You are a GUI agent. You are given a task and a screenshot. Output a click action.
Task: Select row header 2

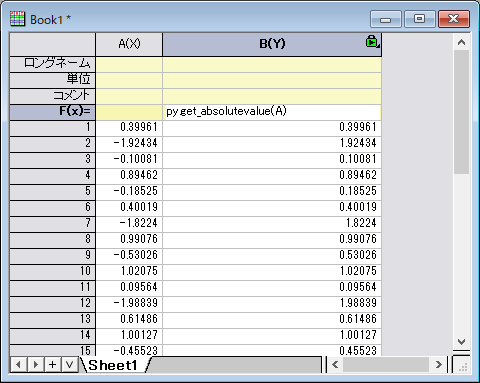coord(53,144)
